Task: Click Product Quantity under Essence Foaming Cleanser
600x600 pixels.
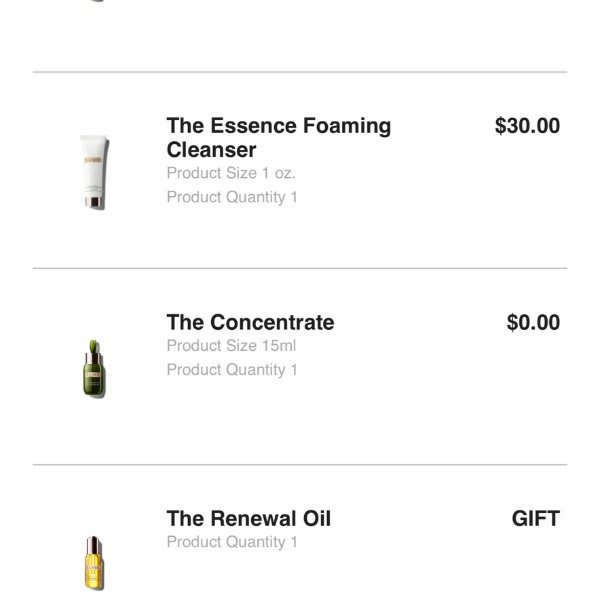Action: (232, 197)
